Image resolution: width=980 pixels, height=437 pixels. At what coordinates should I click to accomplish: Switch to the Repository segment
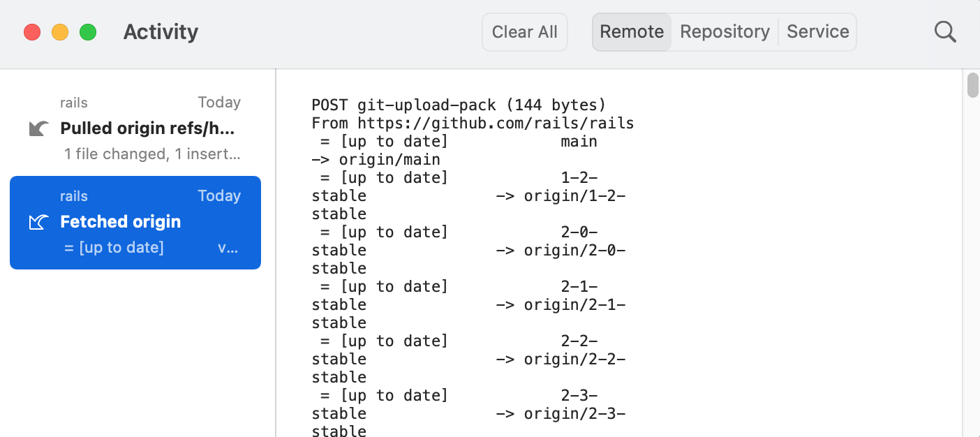point(725,31)
